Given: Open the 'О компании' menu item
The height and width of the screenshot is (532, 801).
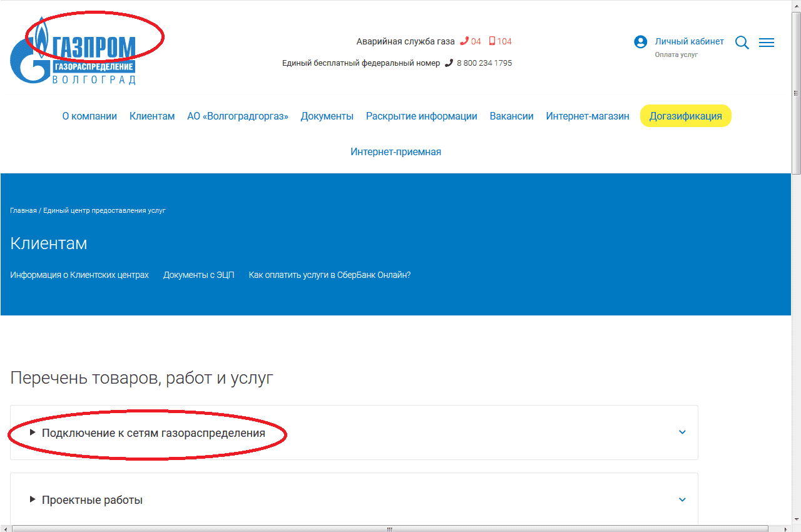Looking at the screenshot, I should pos(89,116).
